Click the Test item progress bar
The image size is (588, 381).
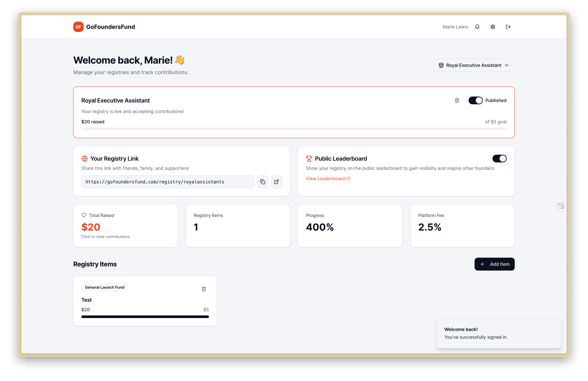coord(145,317)
